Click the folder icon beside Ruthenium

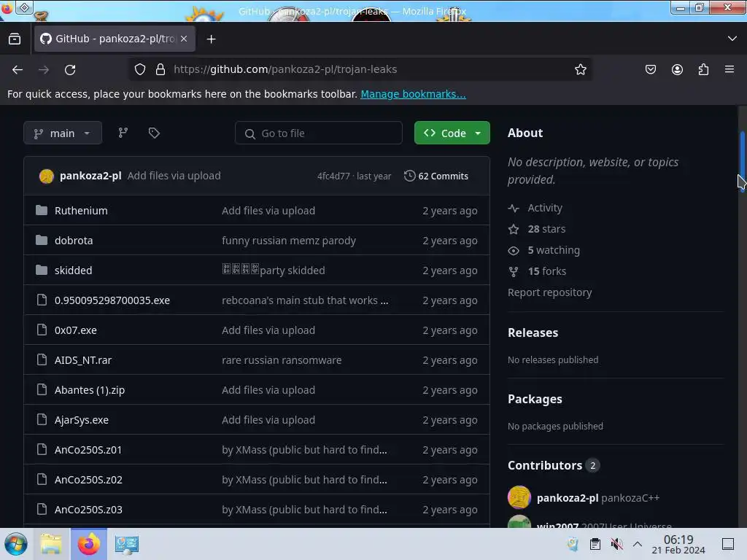[42, 210]
